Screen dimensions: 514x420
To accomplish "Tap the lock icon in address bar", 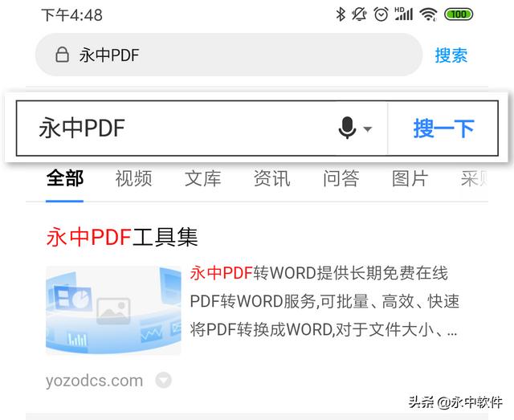I will coord(62,55).
